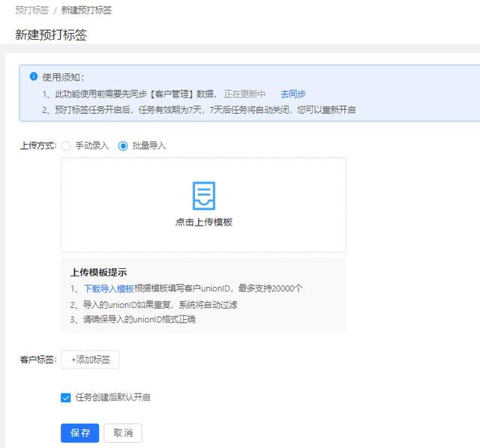Image resolution: width=480 pixels, height=448 pixels.
Task: Click the notice line about 7天 task validity
Action: point(199,110)
